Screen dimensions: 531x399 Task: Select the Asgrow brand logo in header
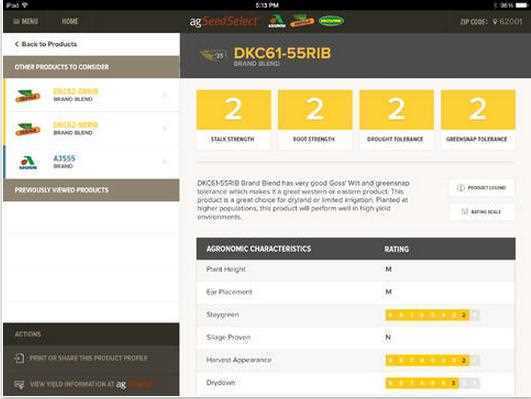(x=277, y=21)
